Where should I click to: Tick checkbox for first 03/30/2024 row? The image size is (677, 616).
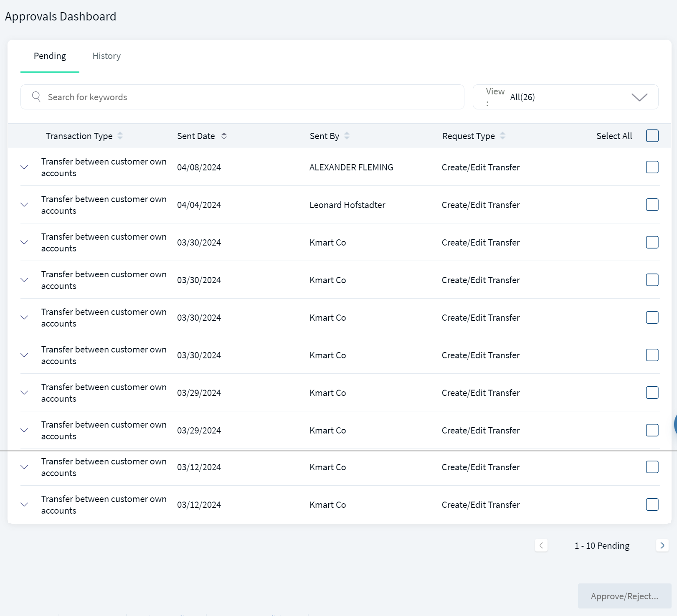coord(652,242)
